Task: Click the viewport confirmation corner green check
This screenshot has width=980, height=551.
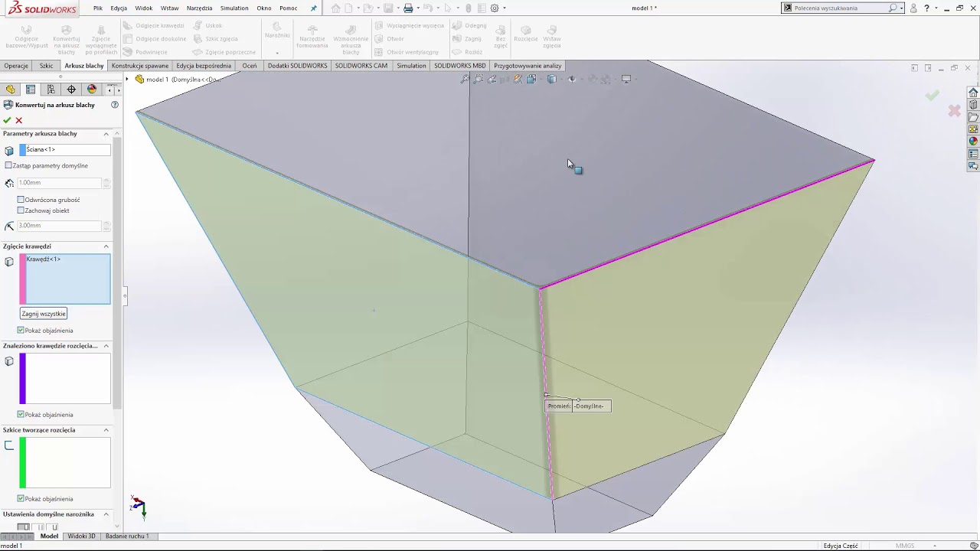Action: (x=932, y=96)
